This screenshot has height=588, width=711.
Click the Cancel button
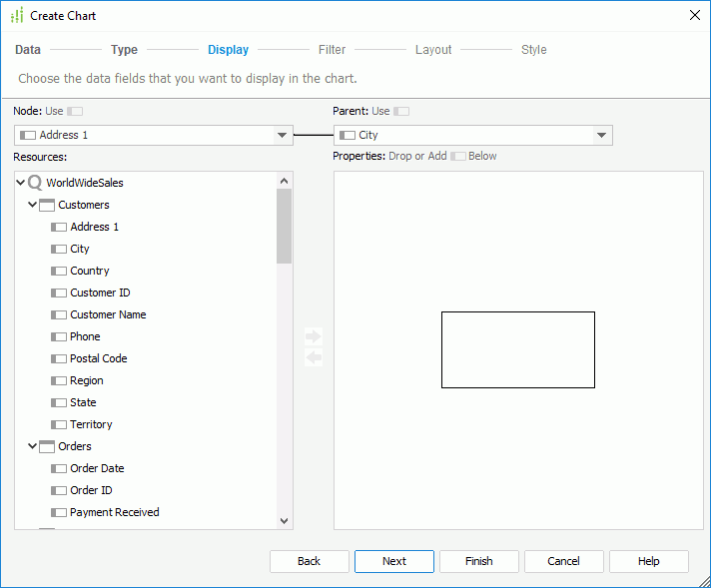(563, 561)
